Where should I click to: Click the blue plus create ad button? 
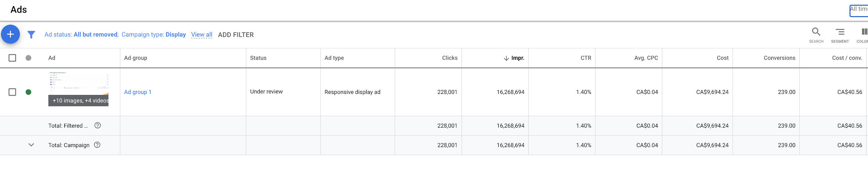(10, 34)
